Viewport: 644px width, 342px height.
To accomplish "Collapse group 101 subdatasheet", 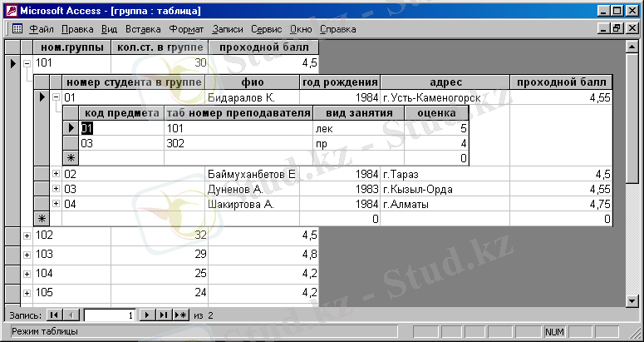I will click(x=27, y=63).
